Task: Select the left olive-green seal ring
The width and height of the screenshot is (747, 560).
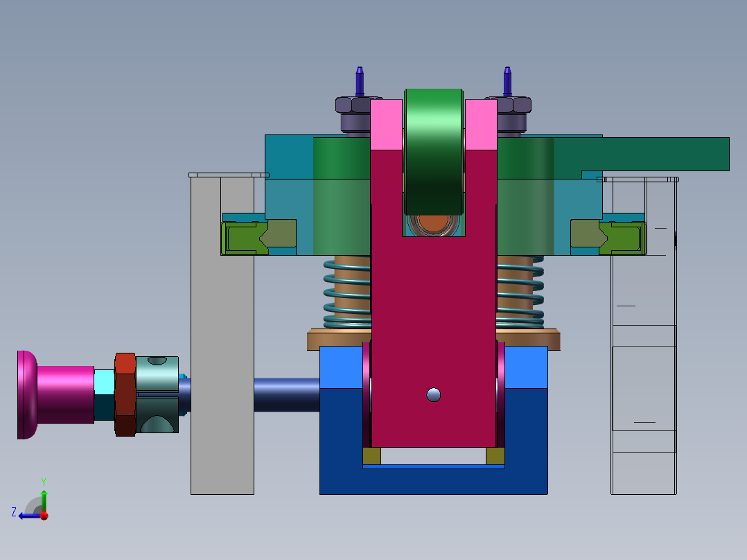Action: coord(245,238)
